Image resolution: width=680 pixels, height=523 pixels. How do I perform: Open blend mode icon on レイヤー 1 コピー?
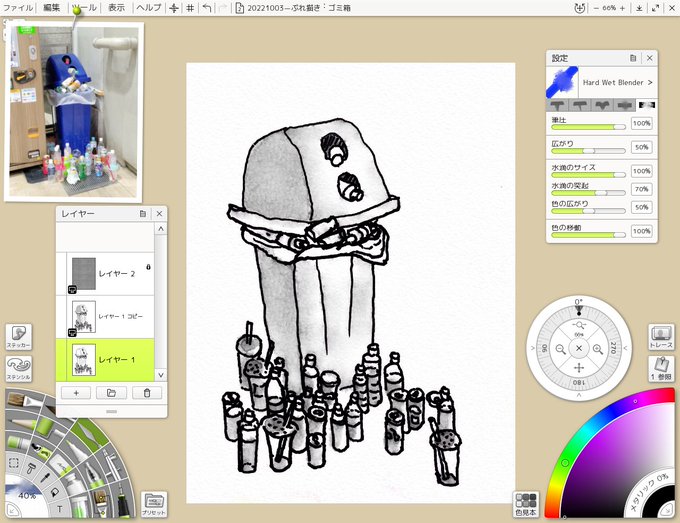click(x=72, y=333)
